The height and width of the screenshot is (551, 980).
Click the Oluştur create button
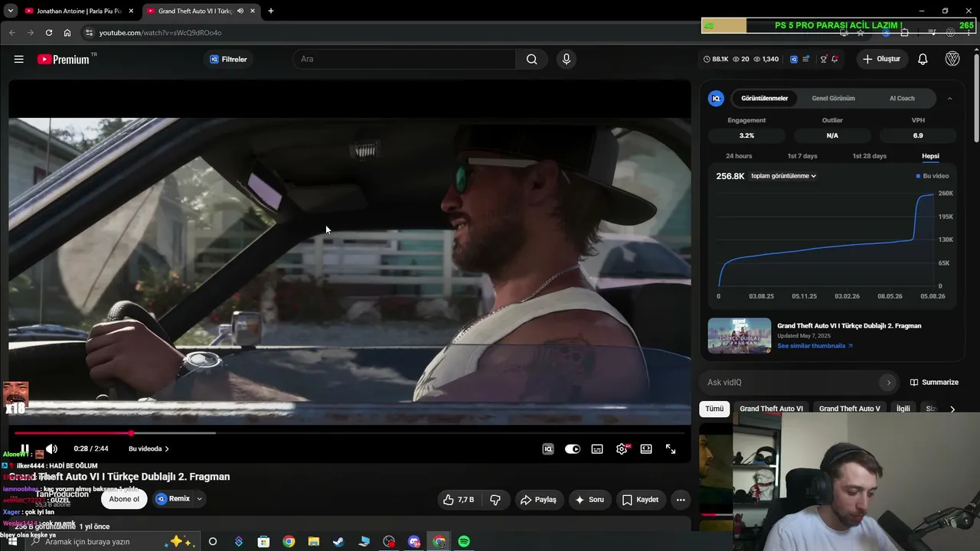click(x=881, y=59)
